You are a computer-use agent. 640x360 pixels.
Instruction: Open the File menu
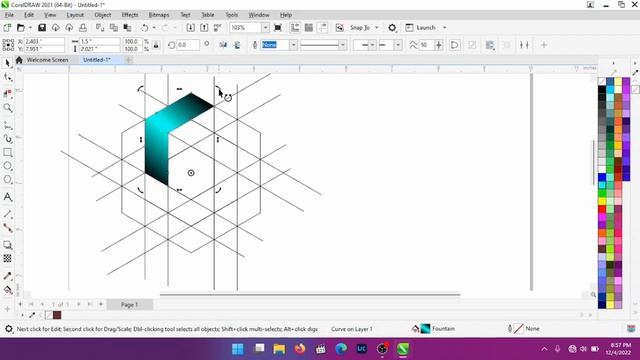9,15
